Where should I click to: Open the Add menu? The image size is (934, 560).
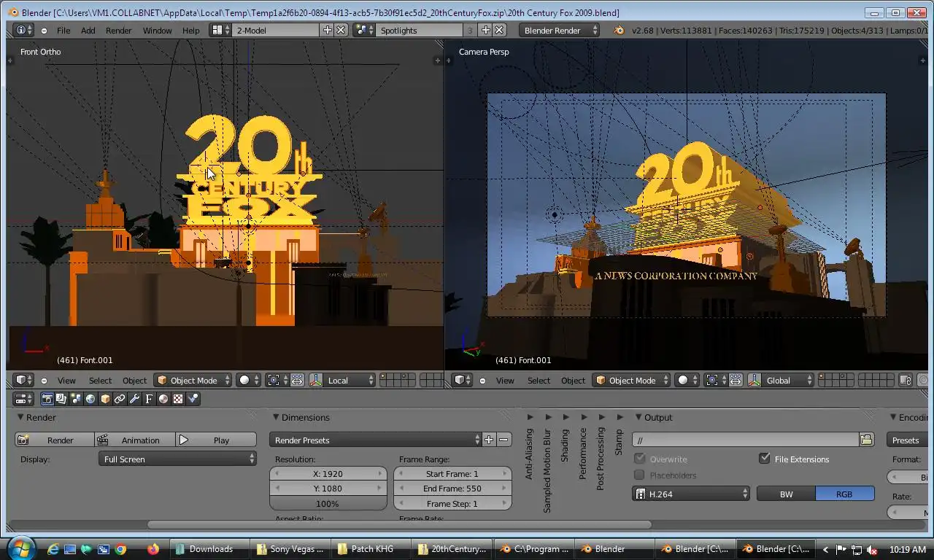click(x=88, y=30)
